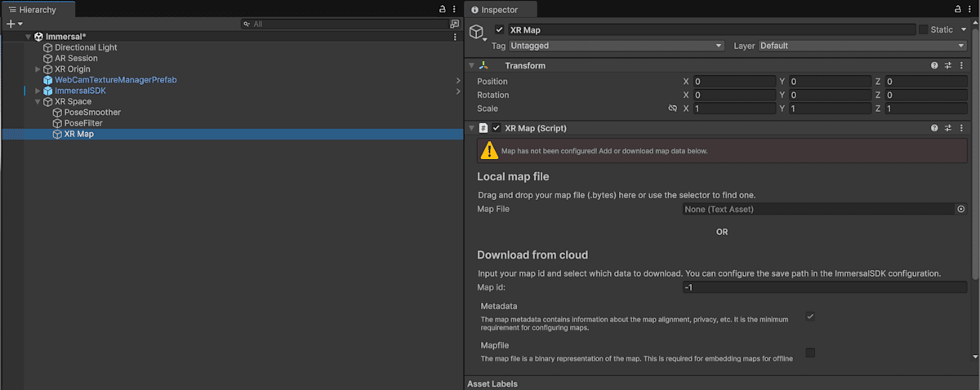Image resolution: width=980 pixels, height=390 pixels.
Task: Open the XR Map script presets icon
Action: click(x=948, y=128)
